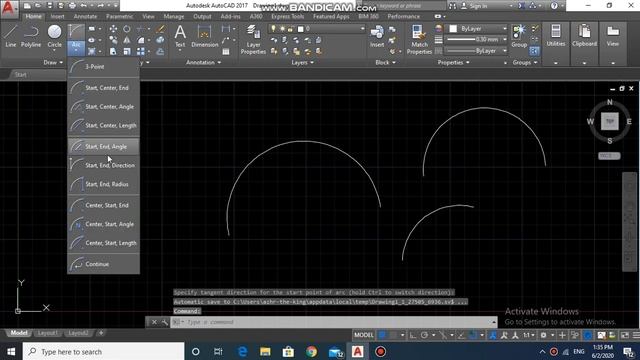The height and width of the screenshot is (360, 640).
Task: Toggle Object Snap in status bar
Action: pyautogui.click(x=473, y=335)
